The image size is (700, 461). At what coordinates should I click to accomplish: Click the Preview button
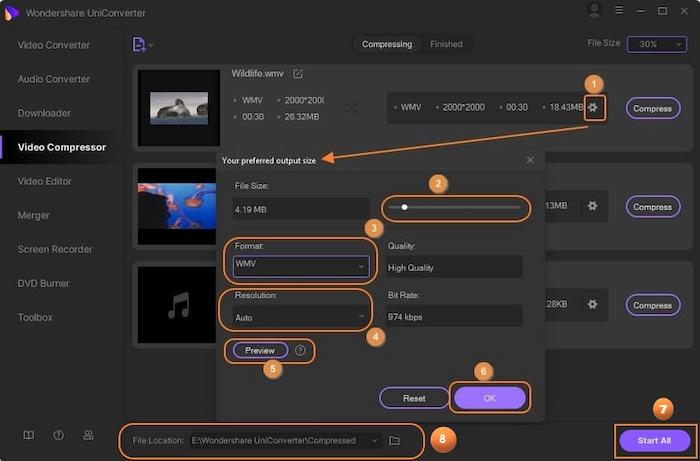click(260, 350)
